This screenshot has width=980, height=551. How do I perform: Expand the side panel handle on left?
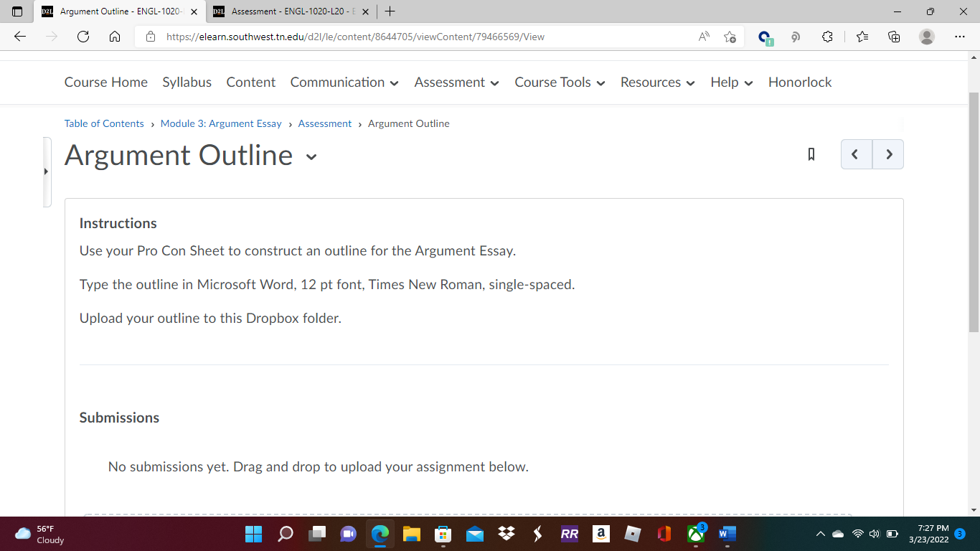(47, 171)
